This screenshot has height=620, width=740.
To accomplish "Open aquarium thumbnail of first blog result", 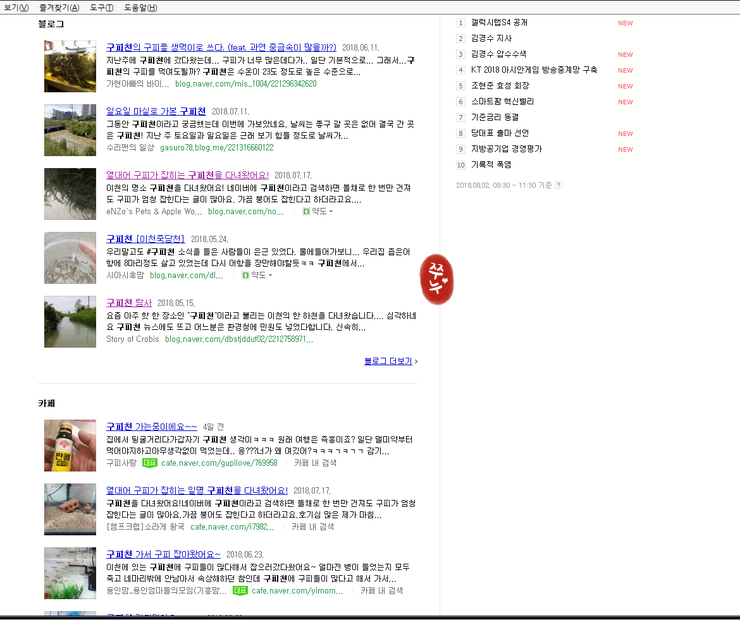I will [x=70, y=66].
